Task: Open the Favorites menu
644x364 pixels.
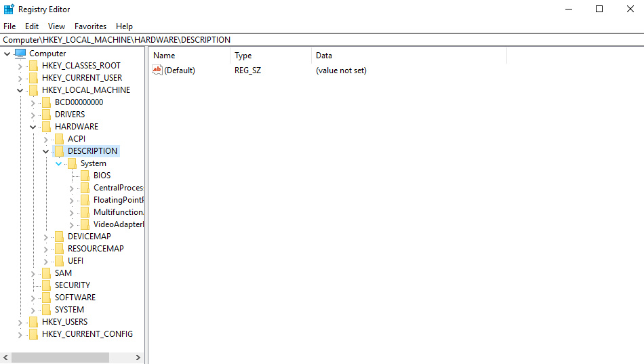Action: tap(90, 26)
